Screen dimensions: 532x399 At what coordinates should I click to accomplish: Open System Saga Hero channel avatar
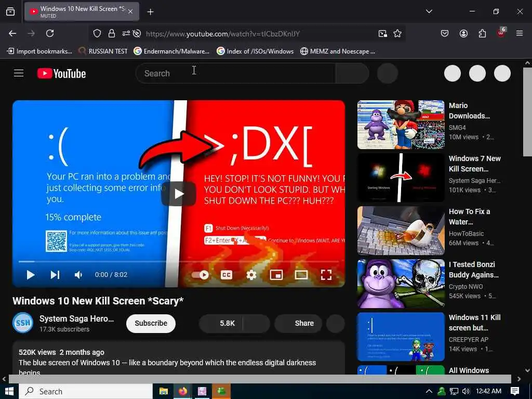(23, 323)
